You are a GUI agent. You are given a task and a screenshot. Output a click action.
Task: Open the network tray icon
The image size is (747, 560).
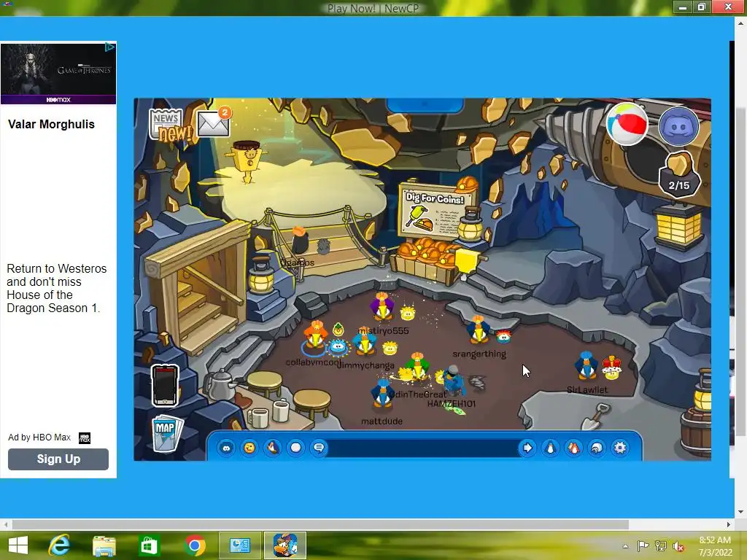(x=661, y=545)
